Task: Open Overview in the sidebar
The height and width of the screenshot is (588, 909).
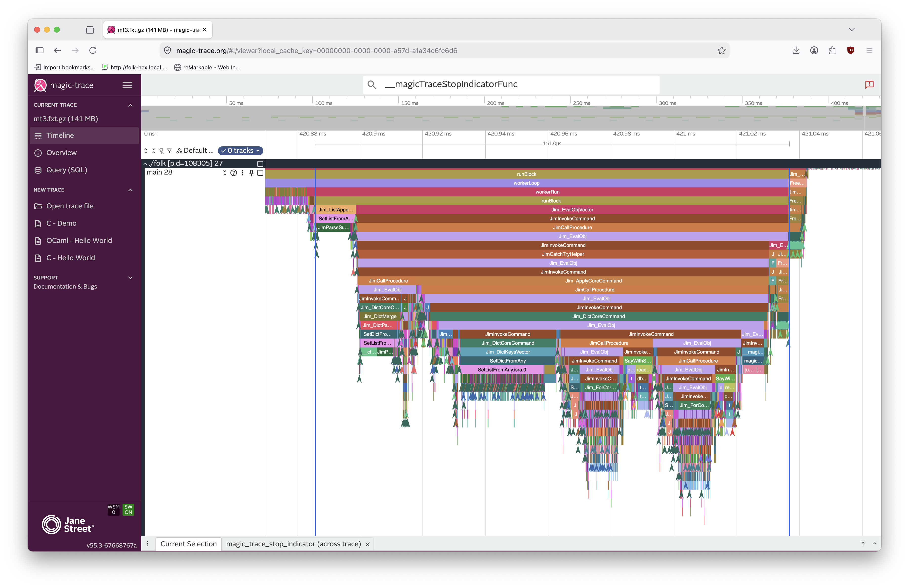Action: pos(84,153)
